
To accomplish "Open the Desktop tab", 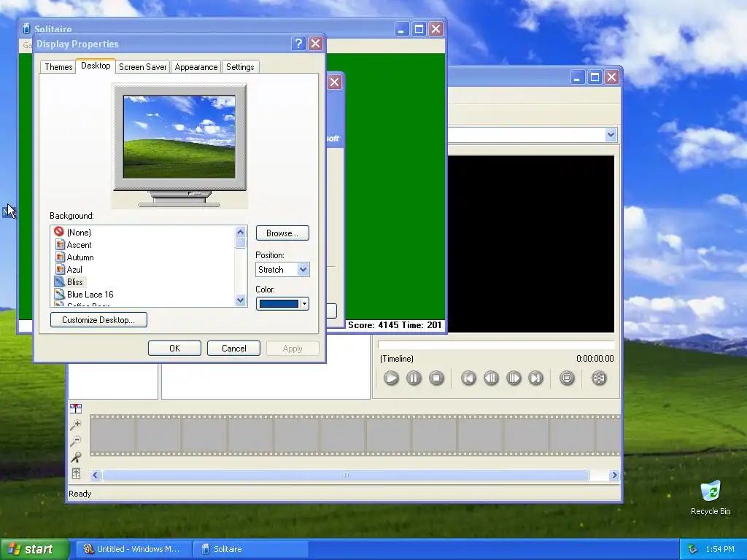I will coord(96,66).
